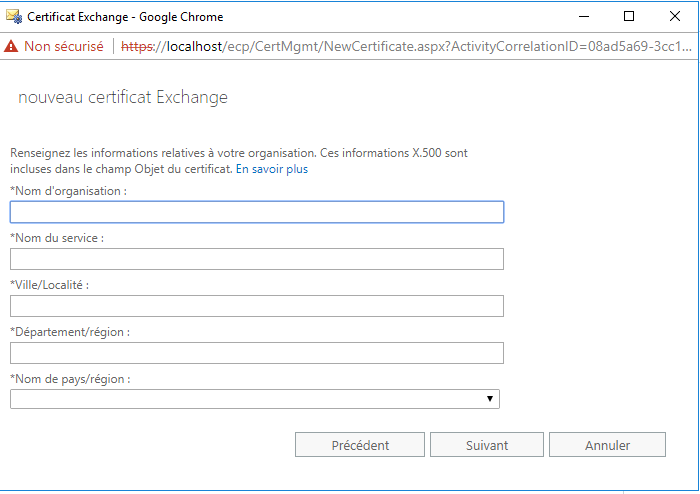The height and width of the screenshot is (494, 700).
Task: Cancel the wizard with Annuler
Action: (x=607, y=444)
